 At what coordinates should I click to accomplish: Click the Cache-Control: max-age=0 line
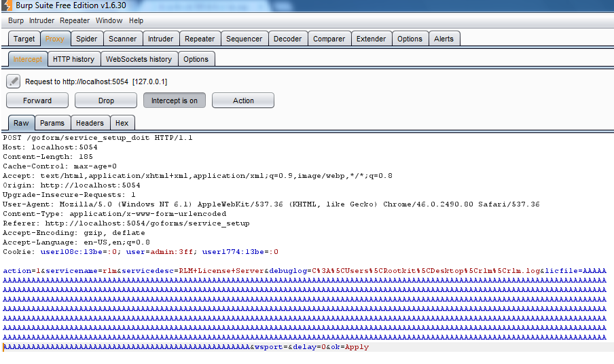point(60,166)
